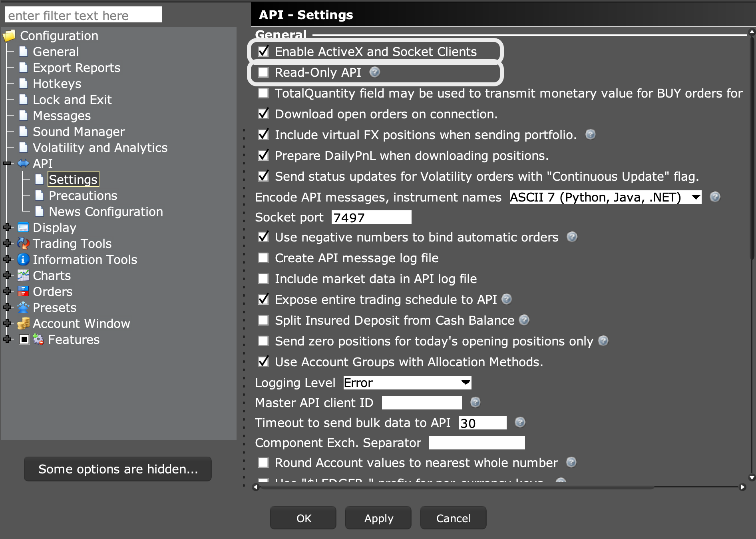Click the Charts icon in tree
The height and width of the screenshot is (539, 756).
(24, 275)
